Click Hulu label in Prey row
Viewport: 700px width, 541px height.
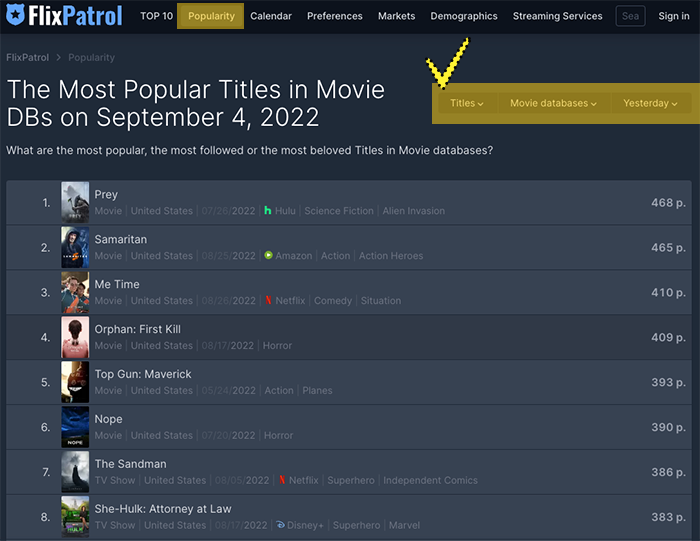click(x=285, y=211)
